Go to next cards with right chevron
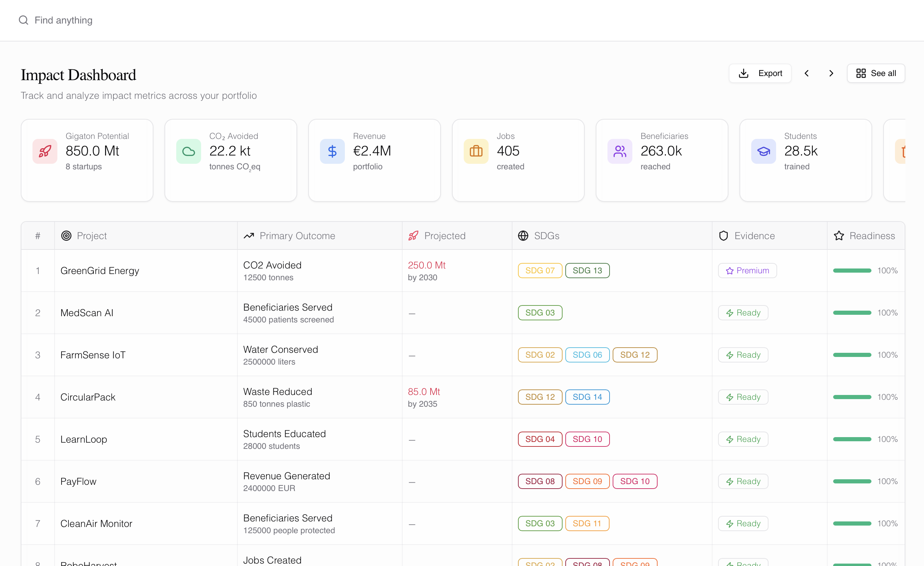This screenshot has height=566, width=924. point(831,73)
